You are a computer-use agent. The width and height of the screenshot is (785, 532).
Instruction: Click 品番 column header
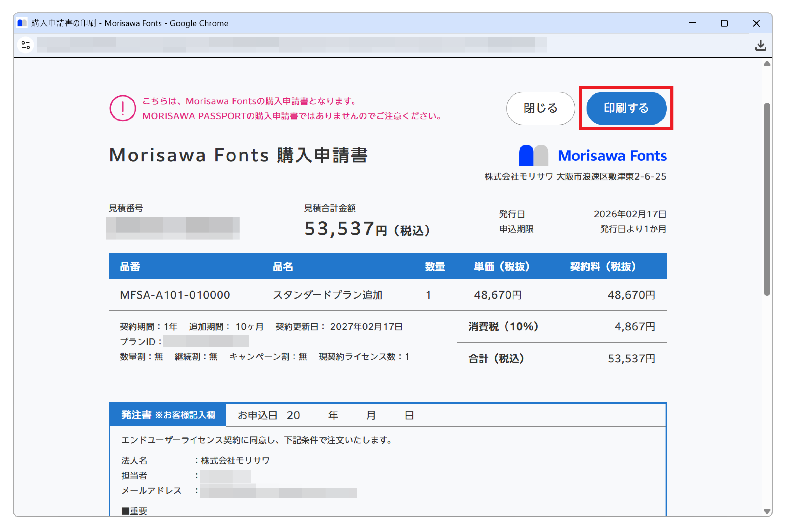130,266
